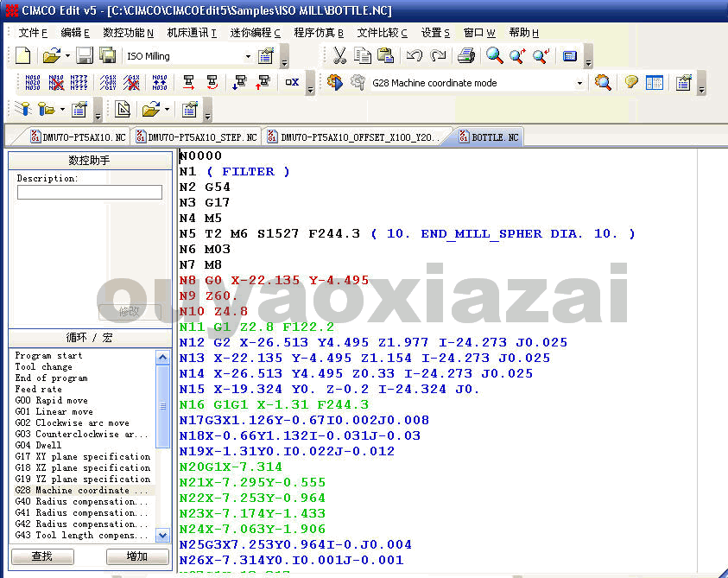This screenshot has height=578, width=728.
Task: Open the 文件 menu
Action: [33, 33]
